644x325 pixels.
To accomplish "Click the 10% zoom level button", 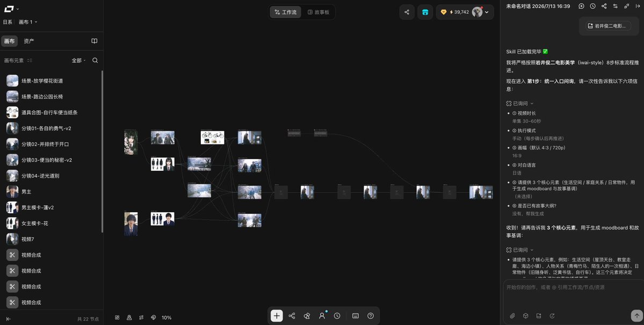I will click(167, 317).
